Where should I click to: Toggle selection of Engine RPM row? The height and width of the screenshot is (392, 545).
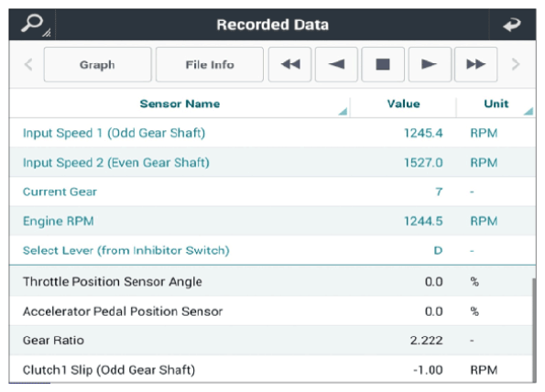tap(273, 221)
